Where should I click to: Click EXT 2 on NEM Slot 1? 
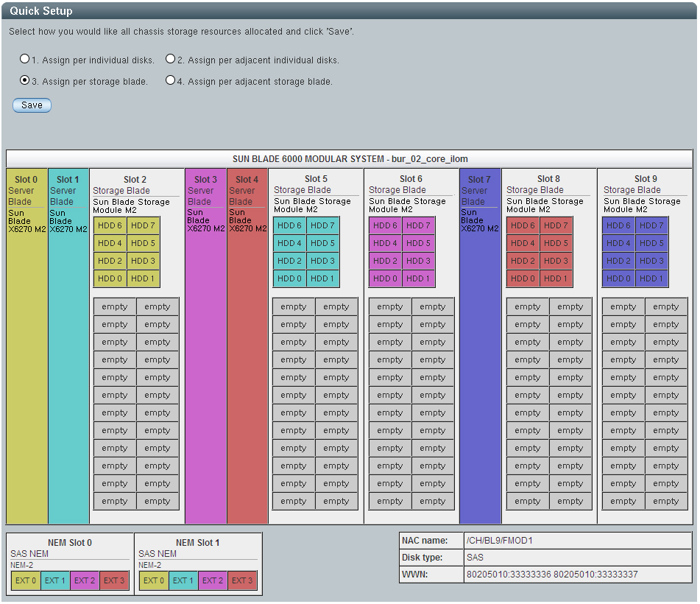point(213,580)
